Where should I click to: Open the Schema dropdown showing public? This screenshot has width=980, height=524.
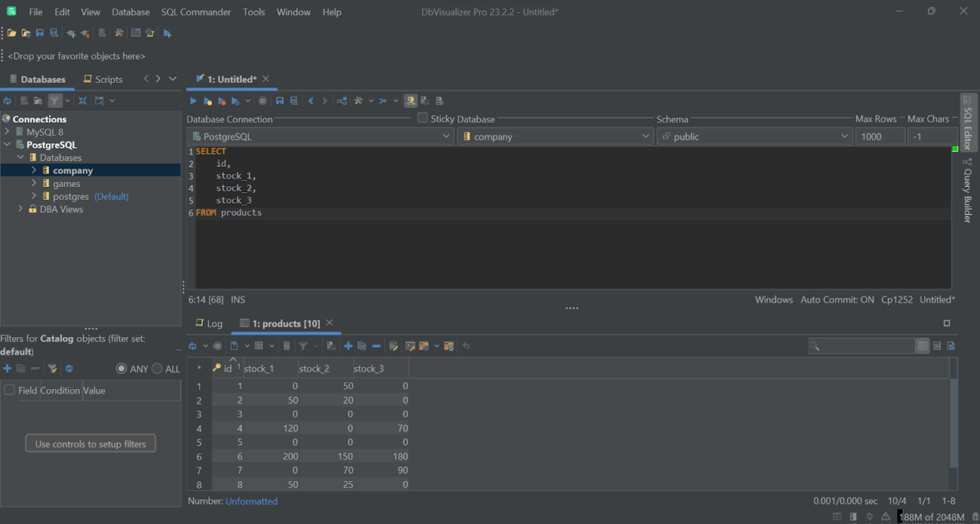point(755,136)
